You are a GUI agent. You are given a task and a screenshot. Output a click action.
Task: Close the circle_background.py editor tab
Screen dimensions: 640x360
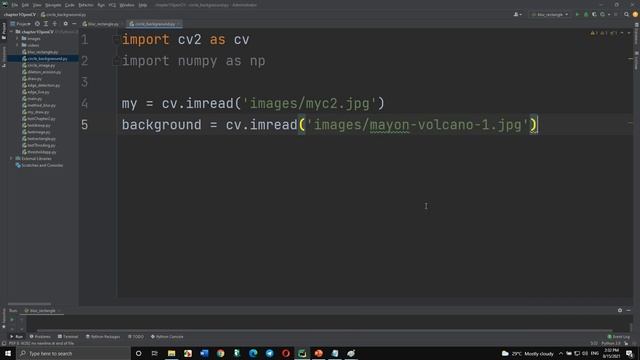179,24
